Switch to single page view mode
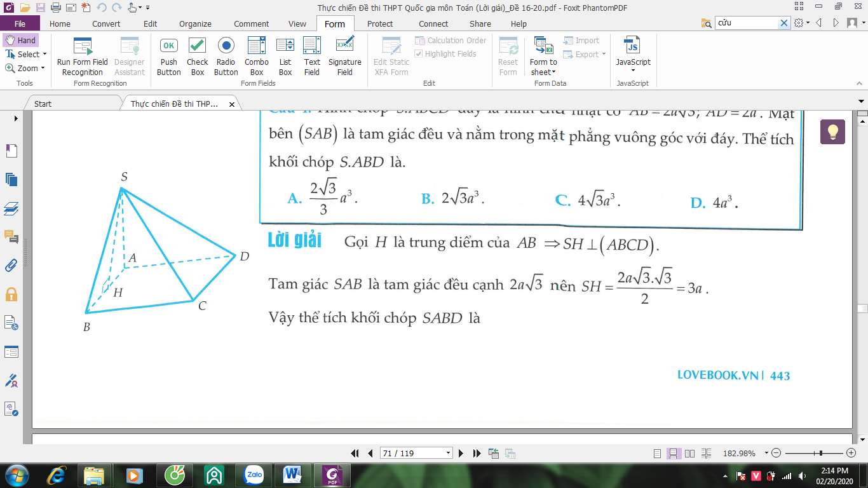 pos(658,454)
